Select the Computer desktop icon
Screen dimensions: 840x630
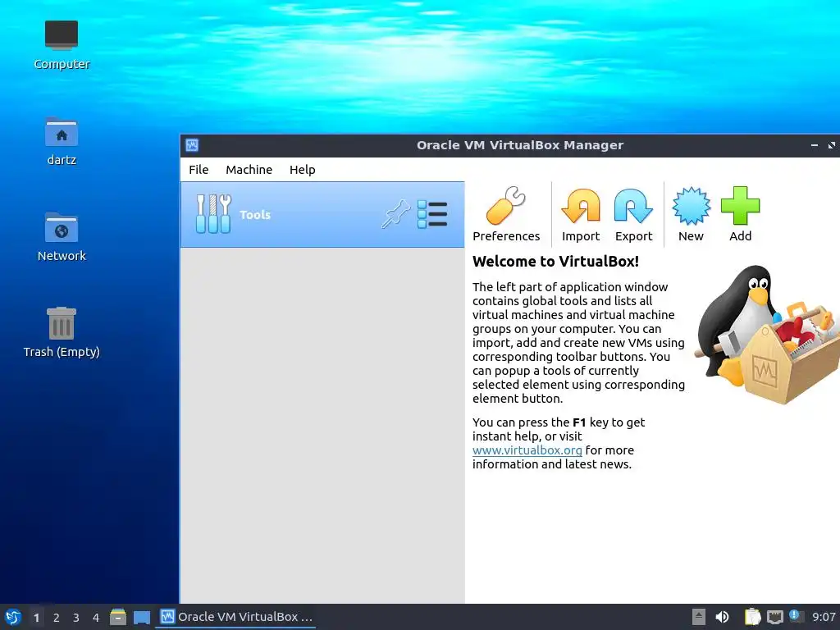click(62, 44)
